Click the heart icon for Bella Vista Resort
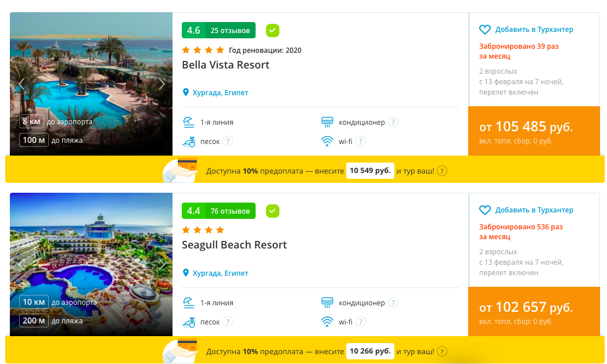The height and width of the screenshot is (364, 607). [485, 30]
